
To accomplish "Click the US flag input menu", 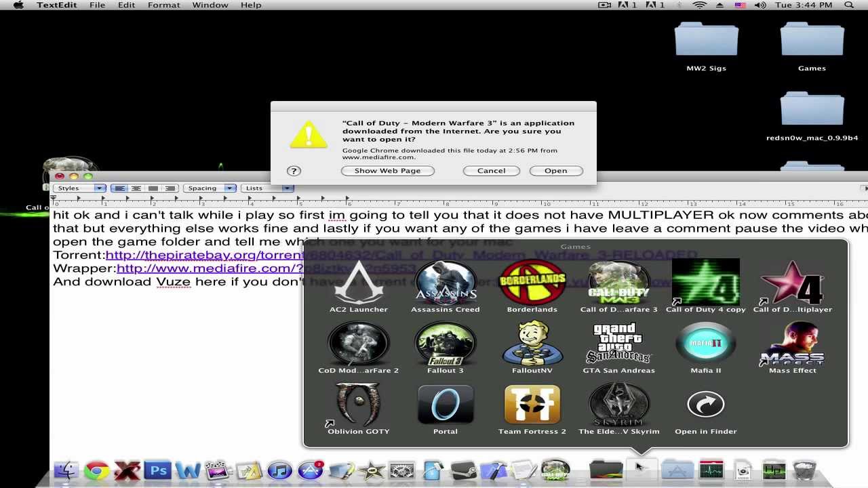I will click(741, 5).
